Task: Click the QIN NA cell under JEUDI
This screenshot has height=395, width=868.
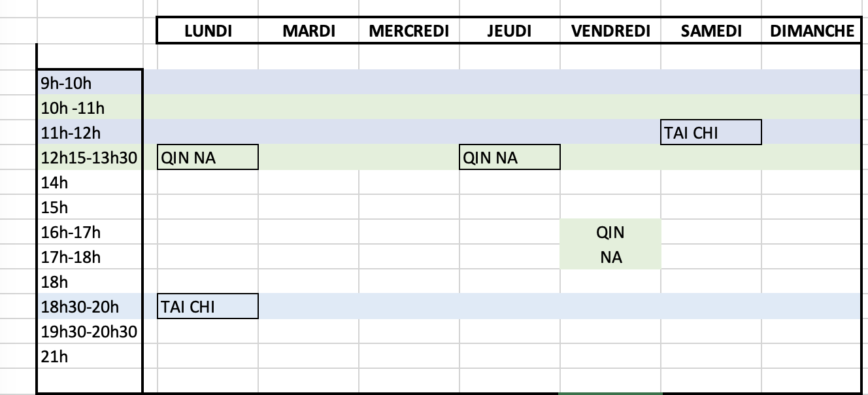Action: 510,157
